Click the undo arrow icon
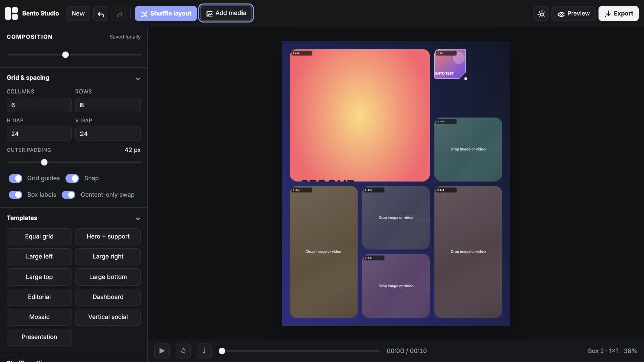The width and height of the screenshot is (644, 362). (x=101, y=14)
